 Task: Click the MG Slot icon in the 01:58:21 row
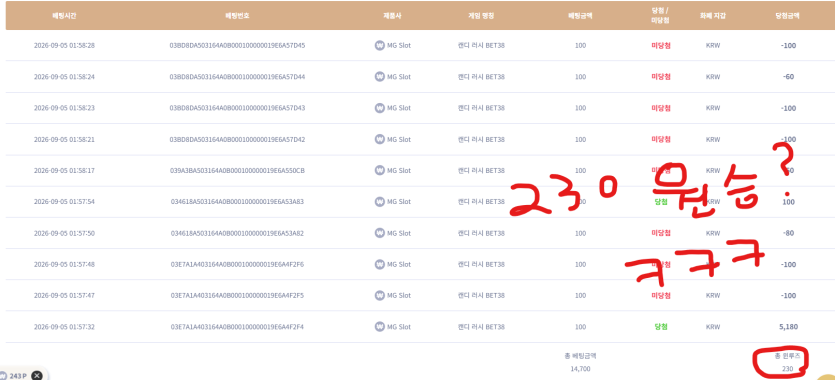[x=379, y=139]
